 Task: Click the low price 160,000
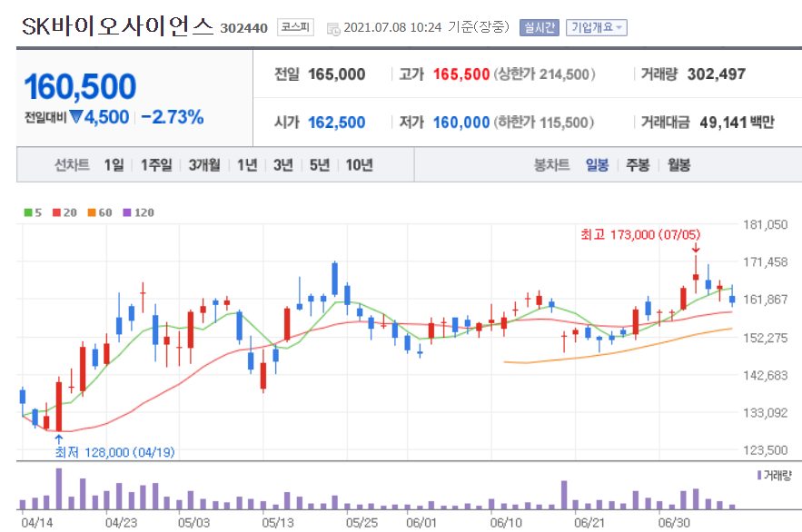(461, 123)
